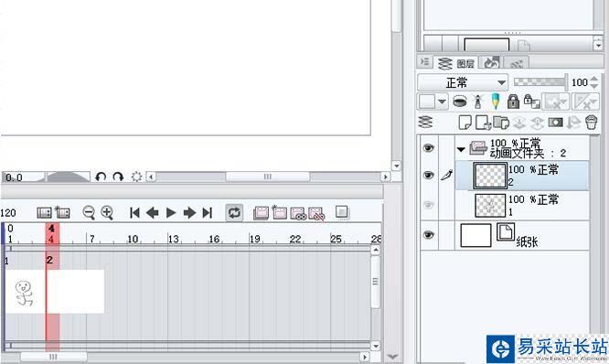
Task: Adjust the layer opacity slider
Action: [540, 82]
